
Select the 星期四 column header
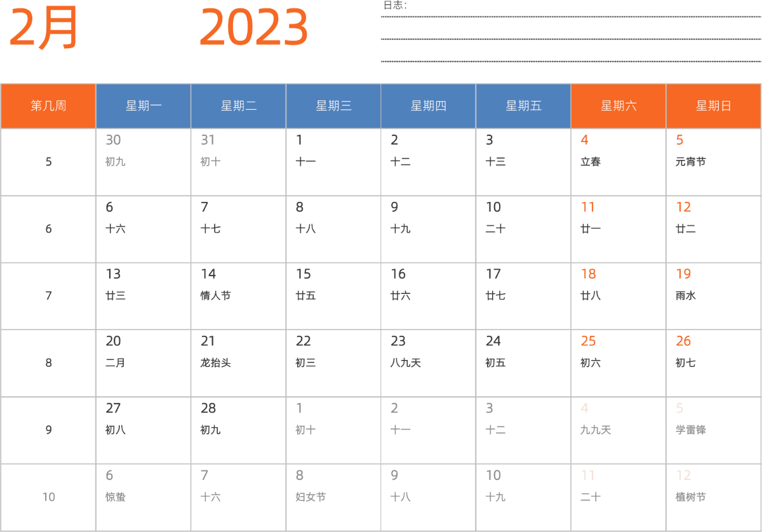click(x=429, y=106)
